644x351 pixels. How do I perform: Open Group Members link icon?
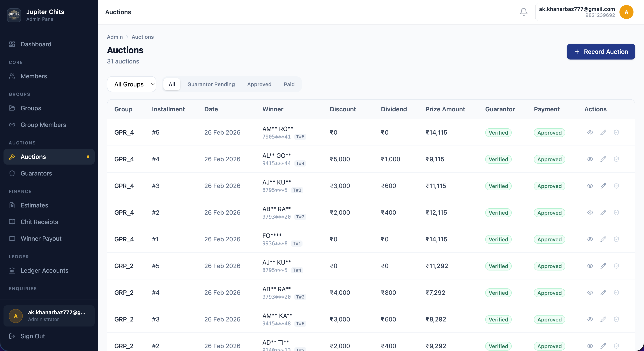coord(12,125)
